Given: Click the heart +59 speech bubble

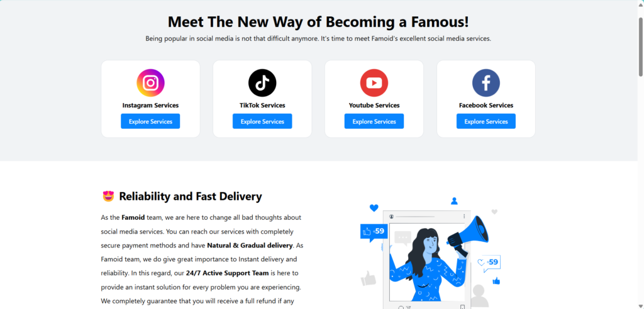Looking at the screenshot, I should pyautogui.click(x=489, y=263).
